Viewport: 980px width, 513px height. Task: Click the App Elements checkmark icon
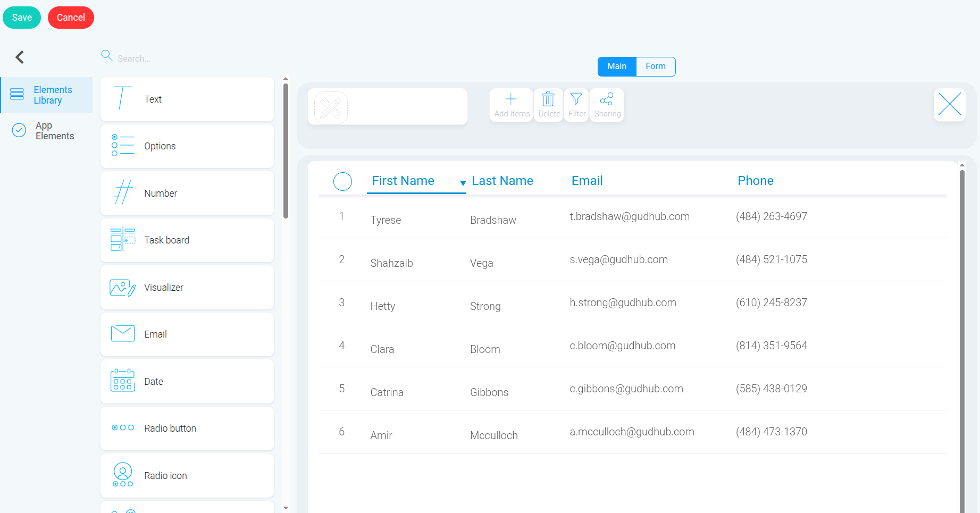[19, 130]
